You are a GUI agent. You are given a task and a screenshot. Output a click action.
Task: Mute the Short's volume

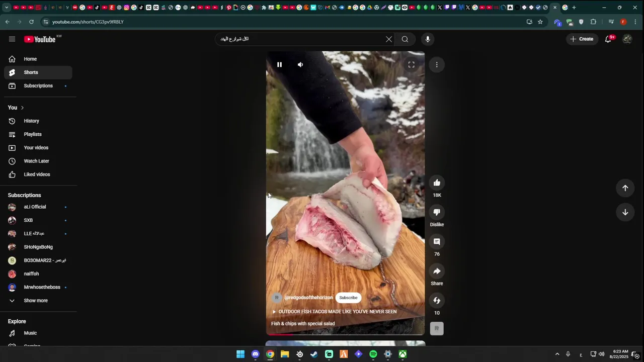point(300,64)
